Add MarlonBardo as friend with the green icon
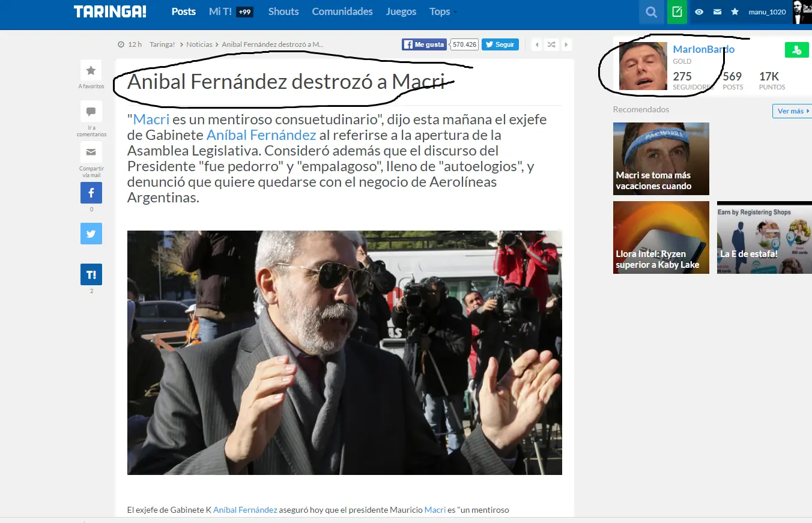Screen dimensions: 812x523 pos(797,50)
